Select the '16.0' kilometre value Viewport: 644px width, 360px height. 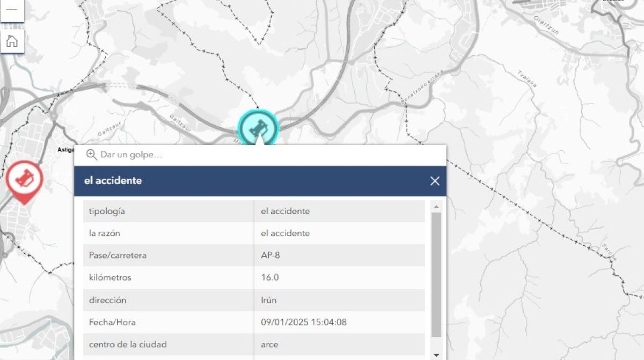pos(270,277)
